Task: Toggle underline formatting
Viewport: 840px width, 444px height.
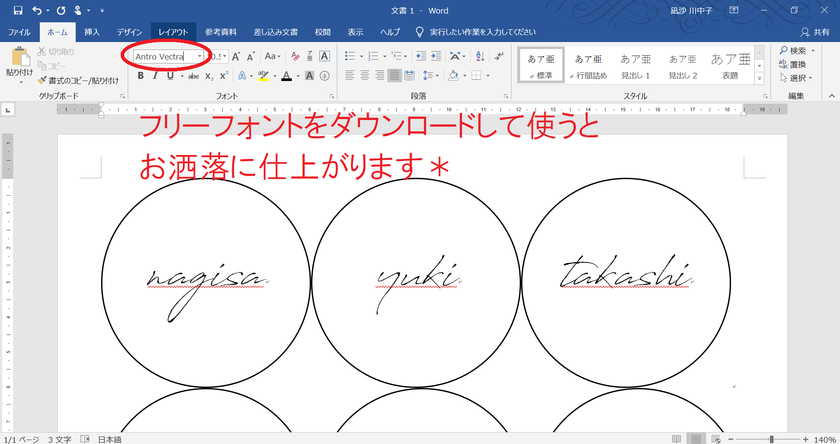Action: click(x=170, y=76)
